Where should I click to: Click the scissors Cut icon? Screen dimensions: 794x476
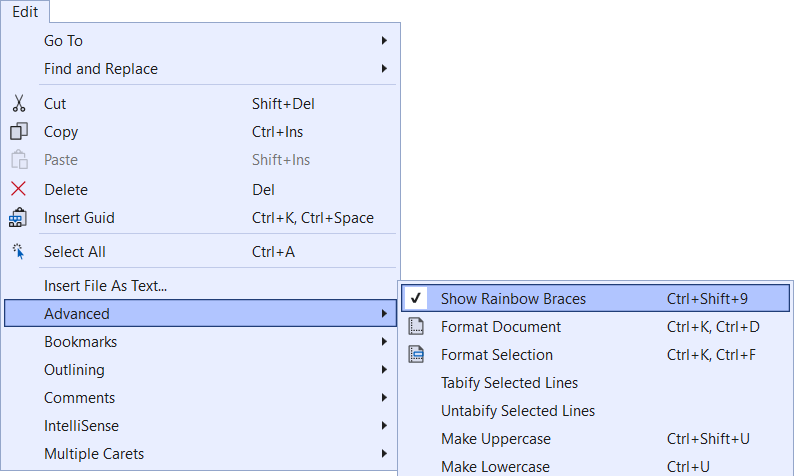[x=18, y=104]
